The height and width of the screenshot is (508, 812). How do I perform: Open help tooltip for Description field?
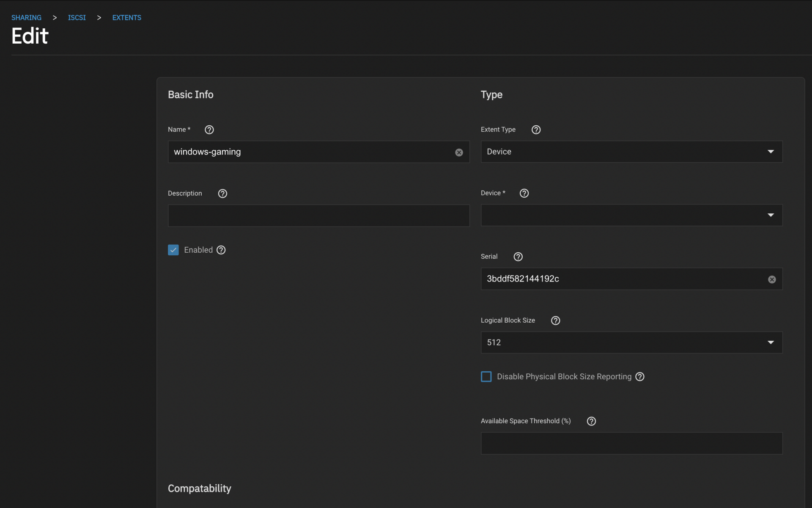tap(222, 193)
